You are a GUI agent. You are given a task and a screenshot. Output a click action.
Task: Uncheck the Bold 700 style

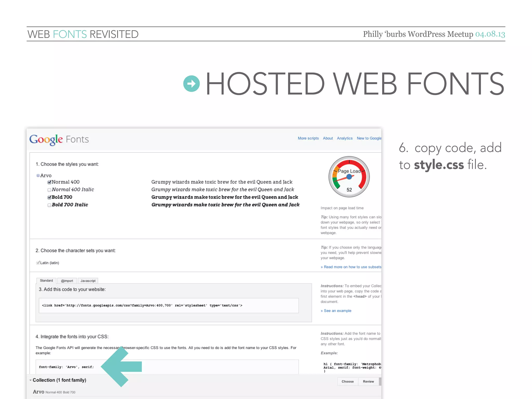click(x=49, y=197)
